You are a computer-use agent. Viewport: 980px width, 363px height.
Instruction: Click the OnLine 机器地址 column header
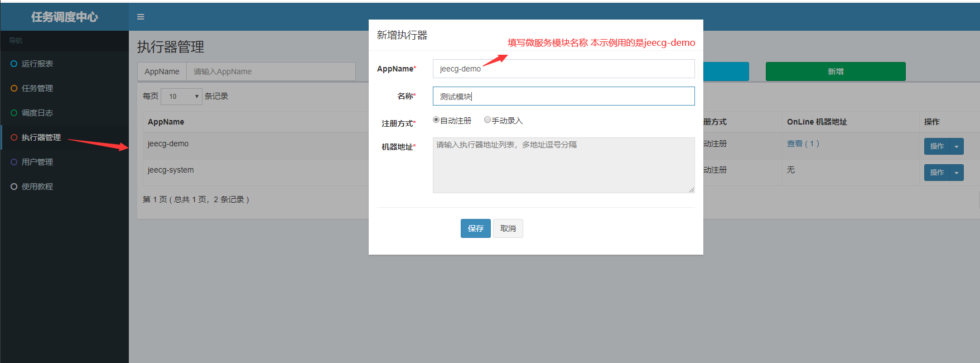(x=817, y=122)
